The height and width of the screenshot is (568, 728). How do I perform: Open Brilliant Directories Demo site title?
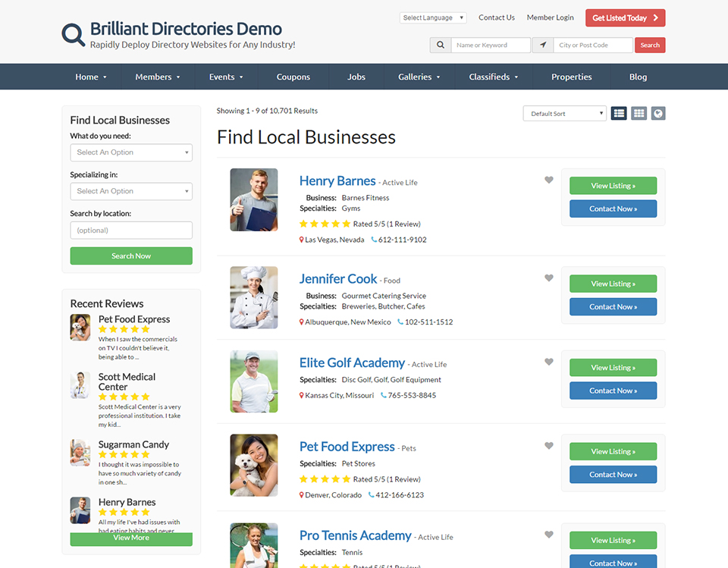tap(186, 29)
